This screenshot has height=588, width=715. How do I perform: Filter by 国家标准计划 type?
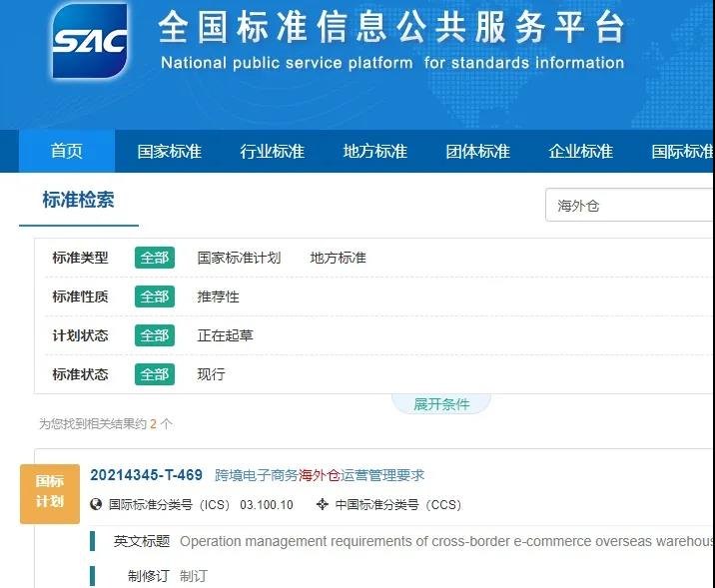(239, 258)
